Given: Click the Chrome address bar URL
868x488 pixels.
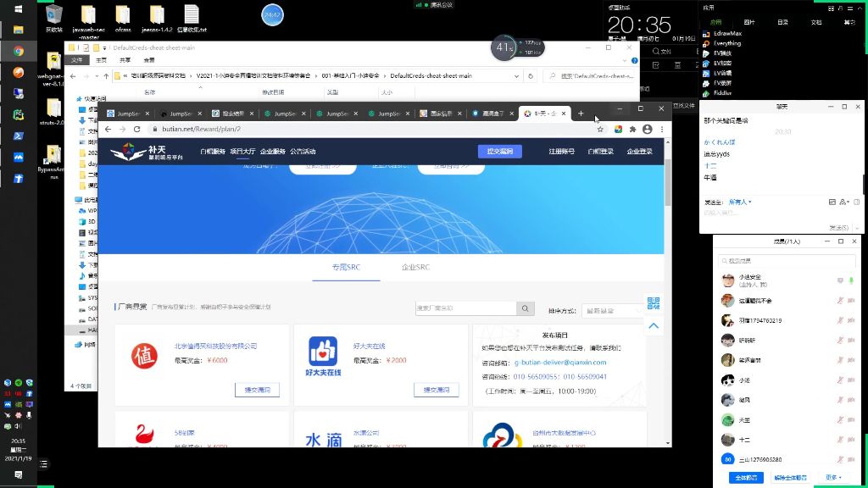Looking at the screenshot, I should pos(202,129).
